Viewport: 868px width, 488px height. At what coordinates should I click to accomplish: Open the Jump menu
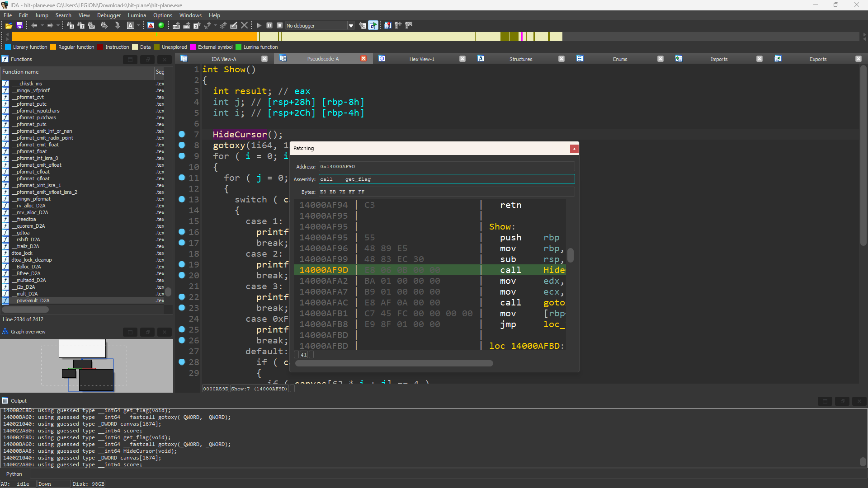pos(42,15)
